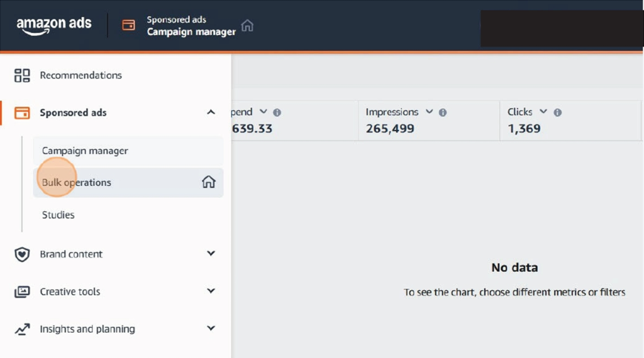Click the Sponsored ads header card icon
The image size is (644, 358).
128,25
